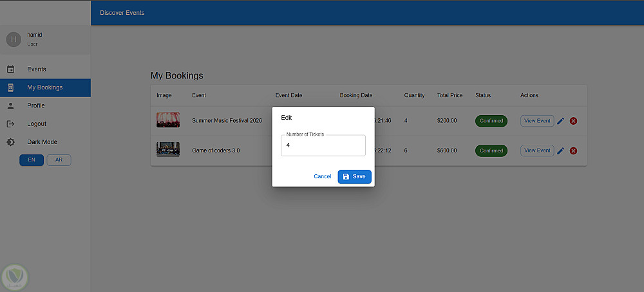
Task: Click the Game of coders thumbnail image
Action: point(168,149)
